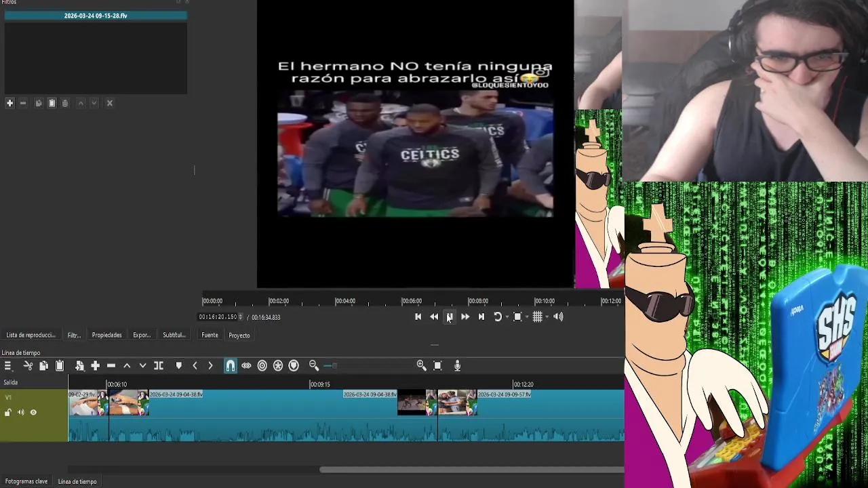Zoom timeline to fit
868x488 pixels.
pos(437,366)
